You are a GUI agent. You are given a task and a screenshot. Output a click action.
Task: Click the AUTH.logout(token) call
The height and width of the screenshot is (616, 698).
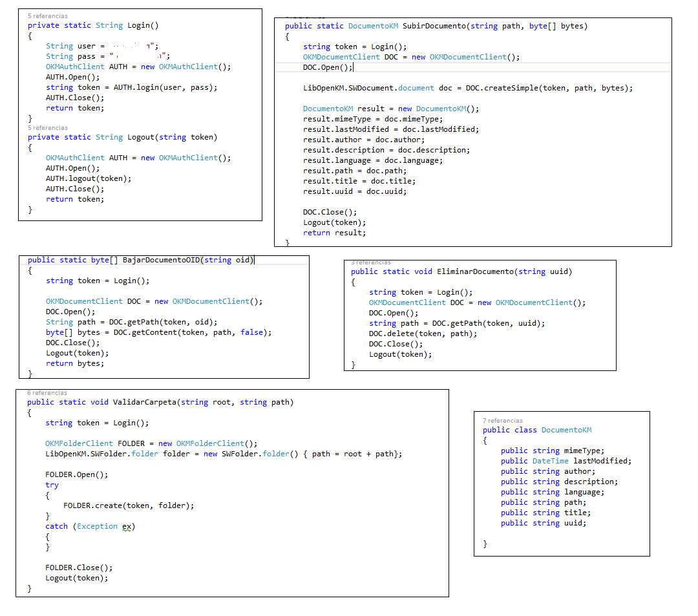[88, 178]
